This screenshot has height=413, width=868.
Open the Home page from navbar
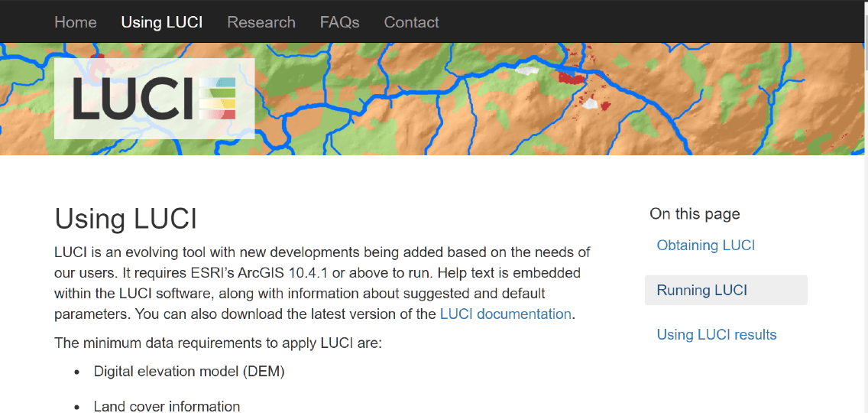(x=76, y=22)
